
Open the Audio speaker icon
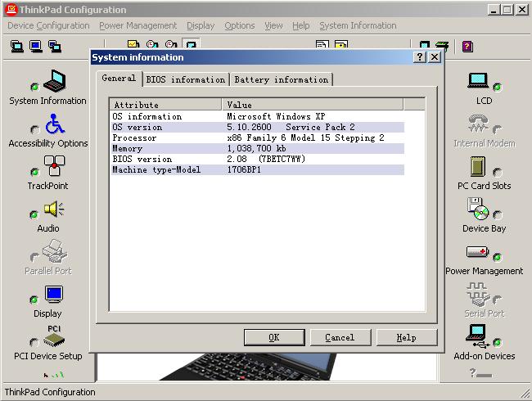click(54, 209)
